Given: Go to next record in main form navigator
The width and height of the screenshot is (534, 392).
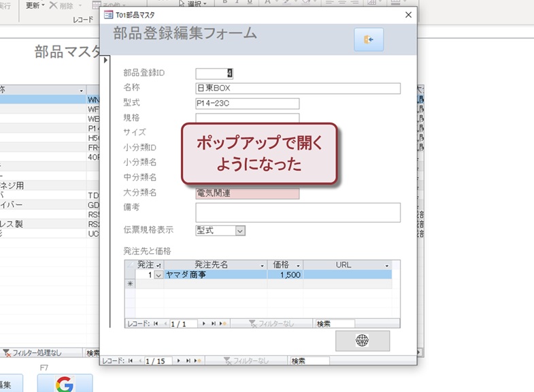Looking at the screenshot, I should pyautogui.click(x=178, y=361).
